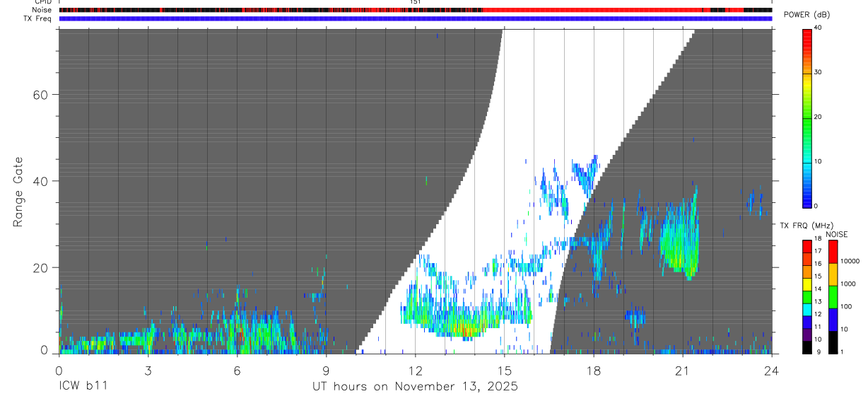Click the 'Range Gate' y-axis title
868x401 pixels.
coord(18,192)
